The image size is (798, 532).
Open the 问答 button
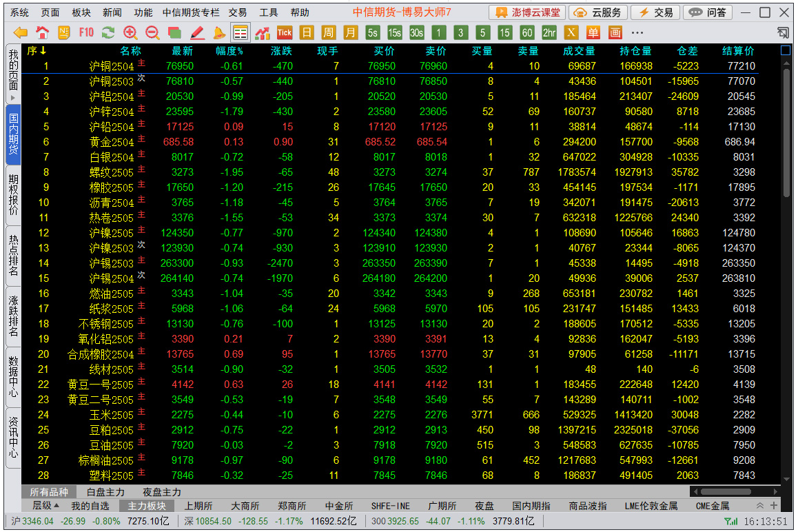point(708,12)
